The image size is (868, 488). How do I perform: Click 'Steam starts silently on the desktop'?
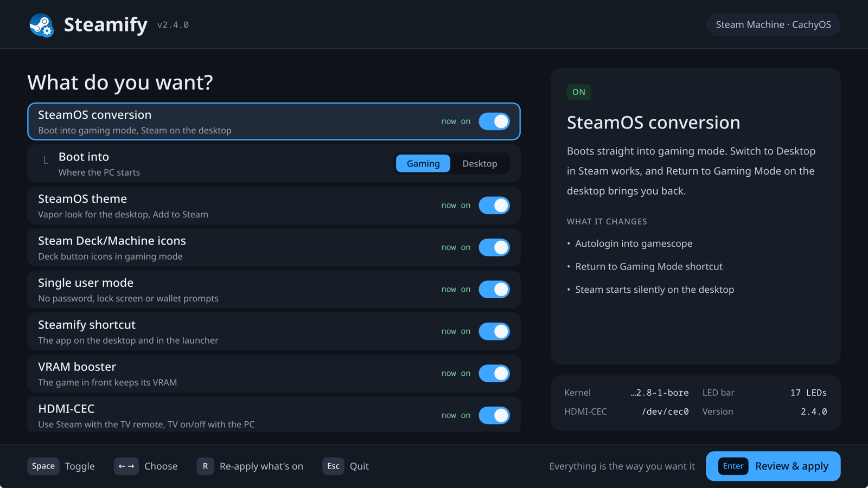coord(655,290)
